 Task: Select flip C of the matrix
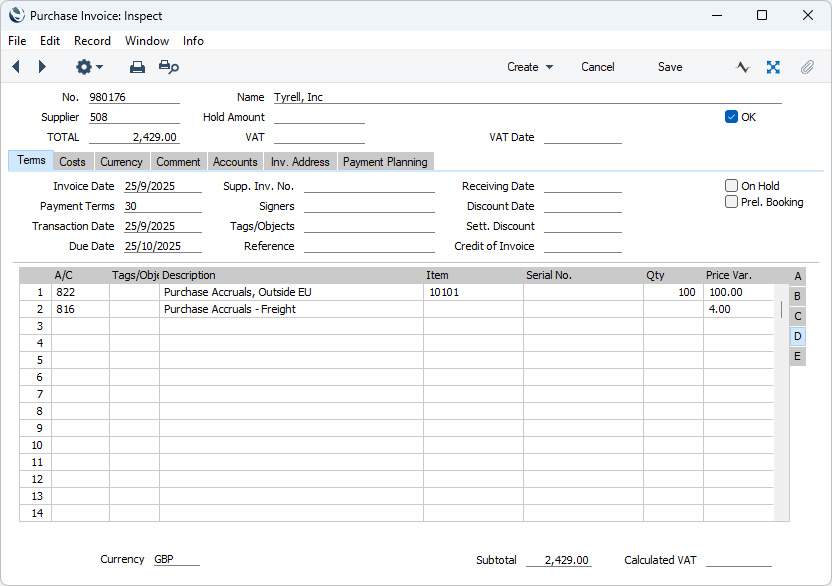tap(798, 316)
